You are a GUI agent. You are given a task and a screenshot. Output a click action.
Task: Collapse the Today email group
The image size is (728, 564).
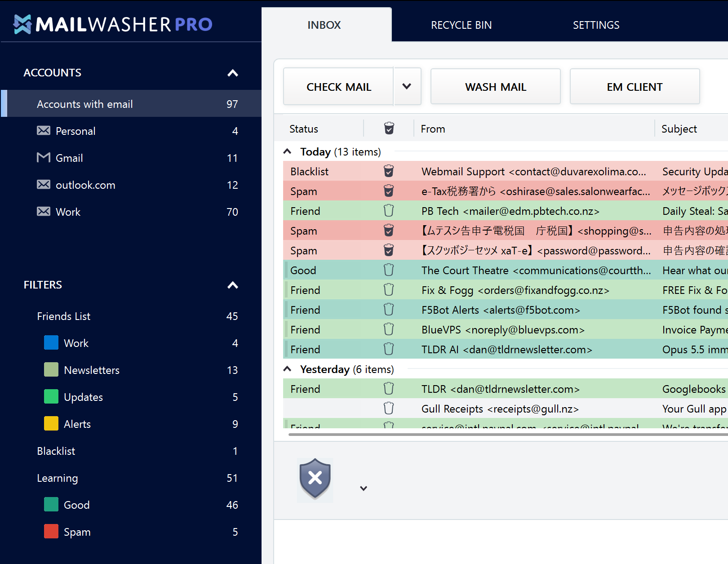pyautogui.click(x=288, y=152)
